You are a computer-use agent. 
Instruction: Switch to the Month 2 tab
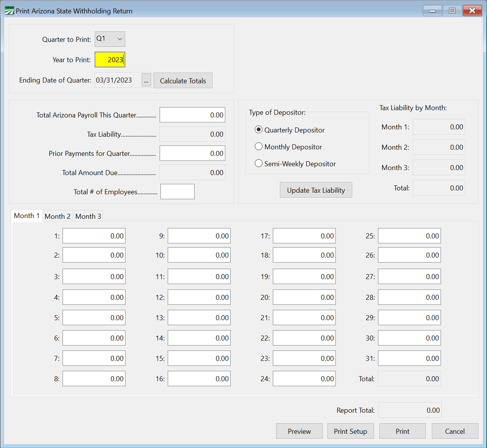click(x=57, y=216)
